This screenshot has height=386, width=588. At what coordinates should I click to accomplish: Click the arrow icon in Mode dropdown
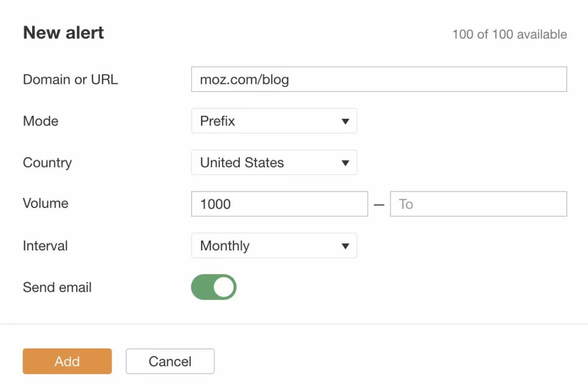[345, 121]
